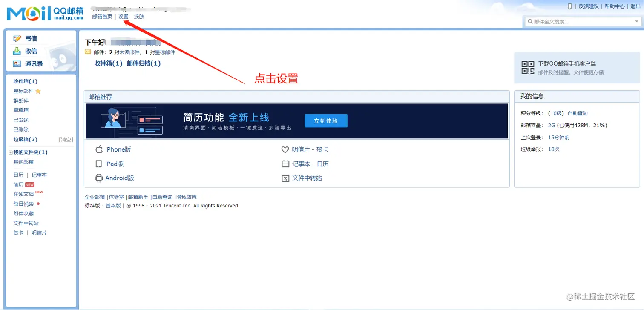Expand the 我的文件夹 tree node

[11, 152]
